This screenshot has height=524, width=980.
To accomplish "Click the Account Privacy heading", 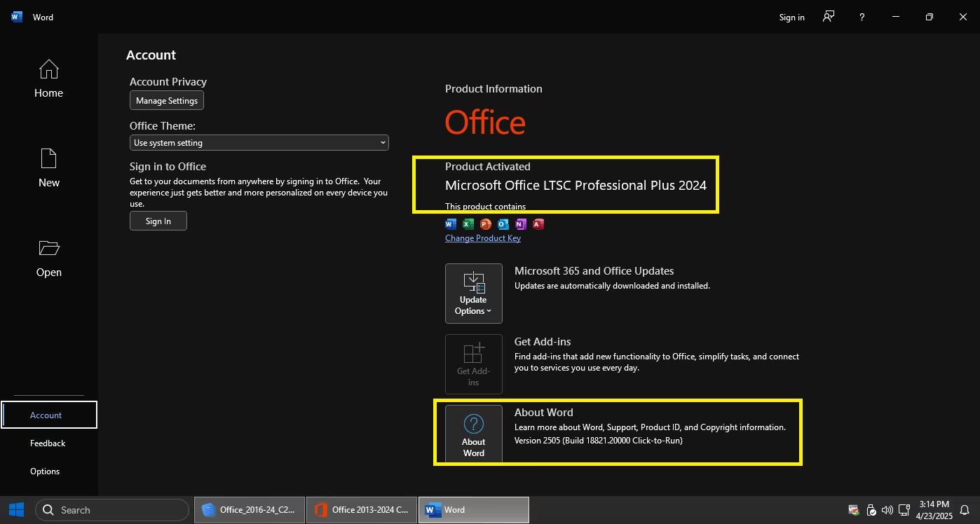I will click(x=168, y=82).
